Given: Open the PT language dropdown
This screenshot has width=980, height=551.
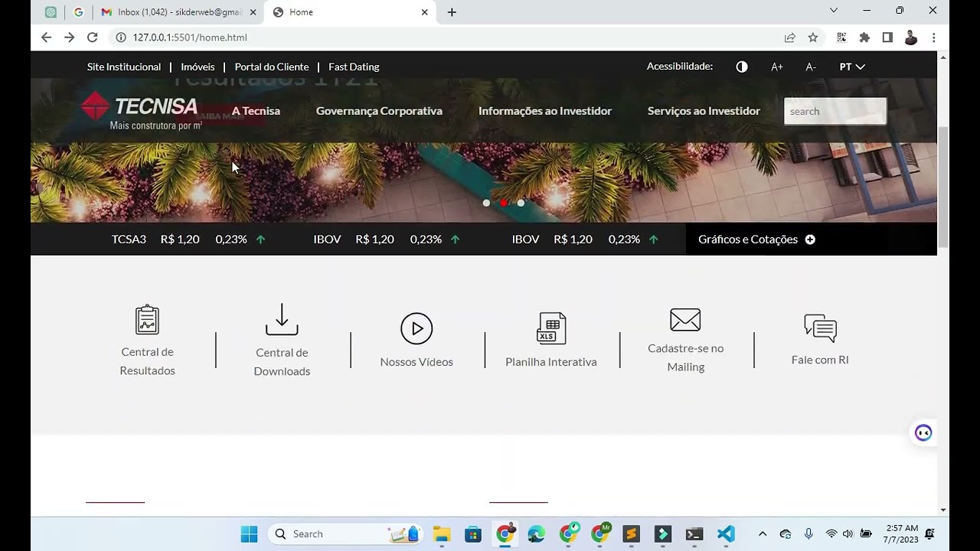Looking at the screenshot, I should 852,67.
